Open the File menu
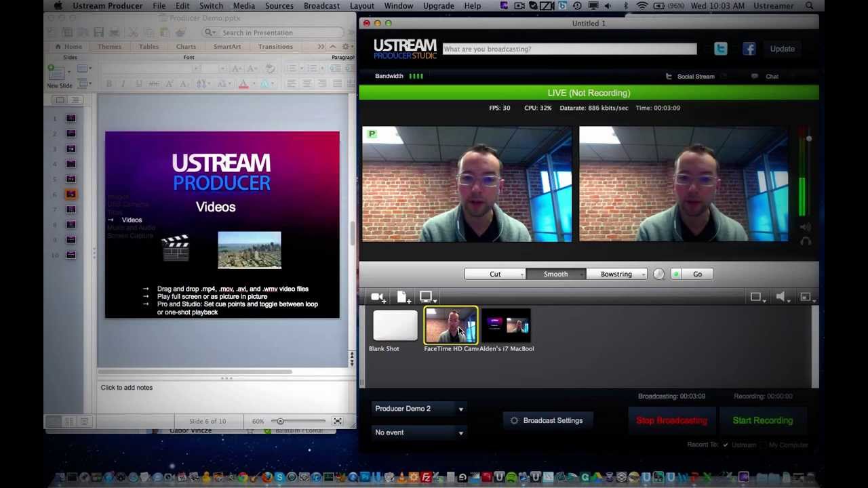This screenshot has width=868, height=488. [x=159, y=6]
